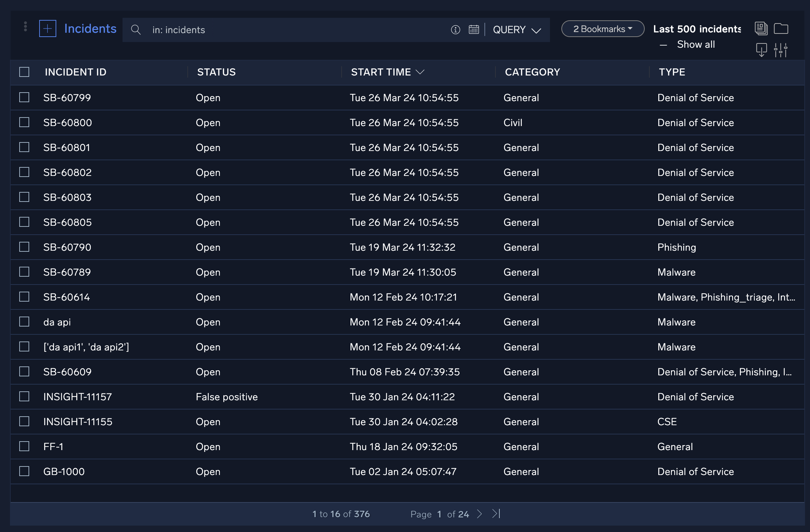Click the Show all link
Viewport: 810px width, 532px height.
696,44
